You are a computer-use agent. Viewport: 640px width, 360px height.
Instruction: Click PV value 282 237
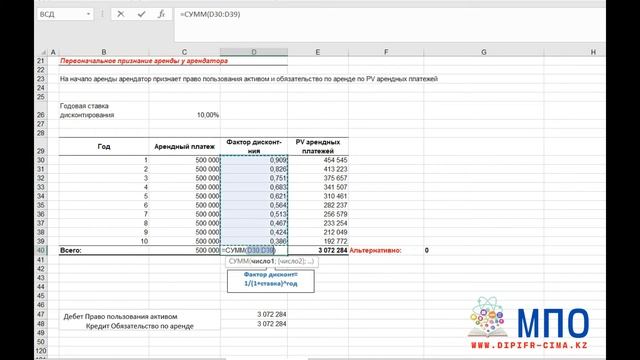pos(318,205)
